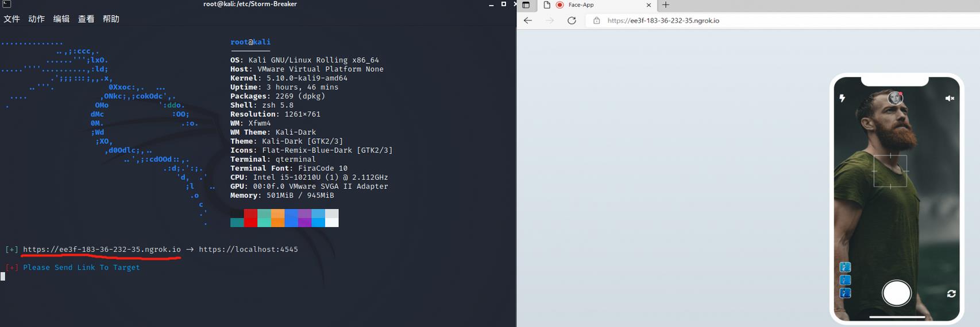Open the 编辑 menu in terminal
Screen dimensions: 980x327
click(x=61, y=19)
